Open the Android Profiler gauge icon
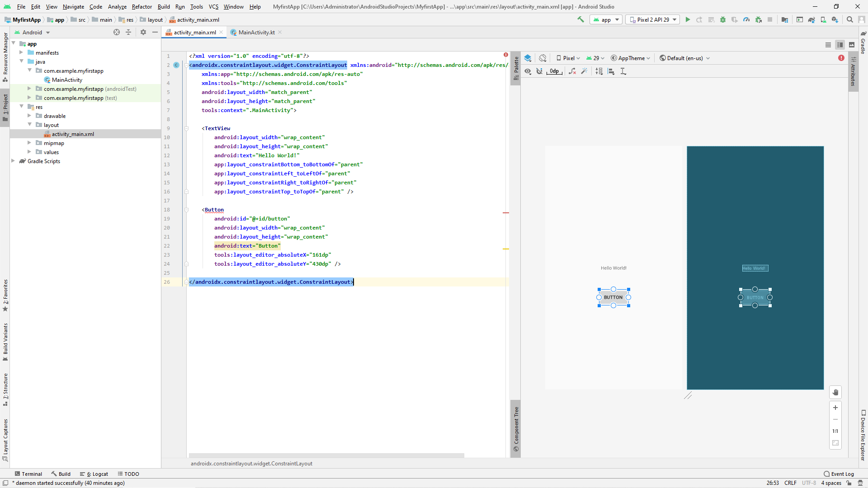This screenshot has width=868, height=488. pyautogui.click(x=746, y=19)
